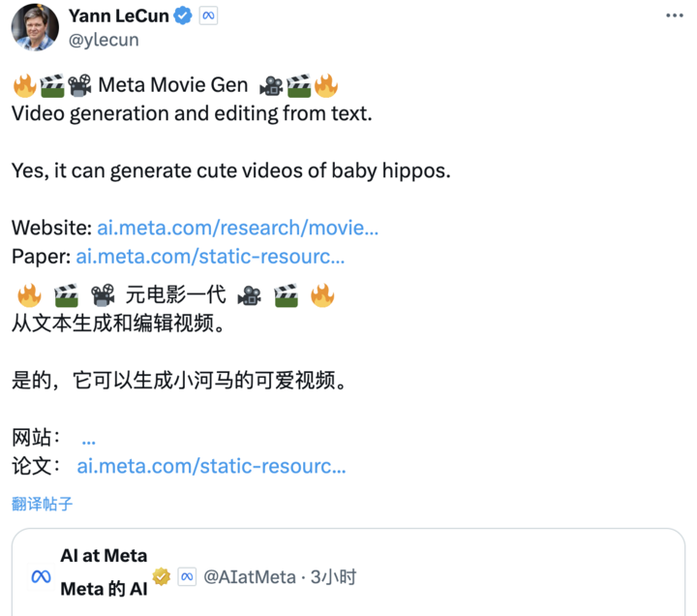697x616 pixels.
Task: Open the Yann LeCun display name link
Action: coord(118,16)
